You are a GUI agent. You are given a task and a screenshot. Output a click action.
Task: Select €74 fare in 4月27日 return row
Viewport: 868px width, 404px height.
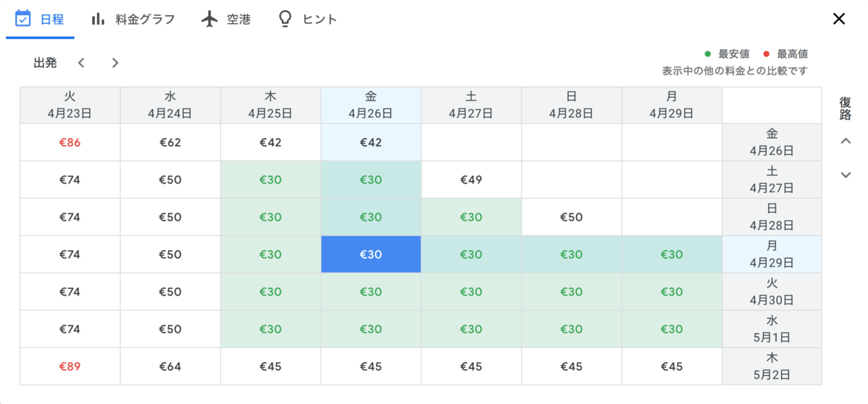coord(69,180)
